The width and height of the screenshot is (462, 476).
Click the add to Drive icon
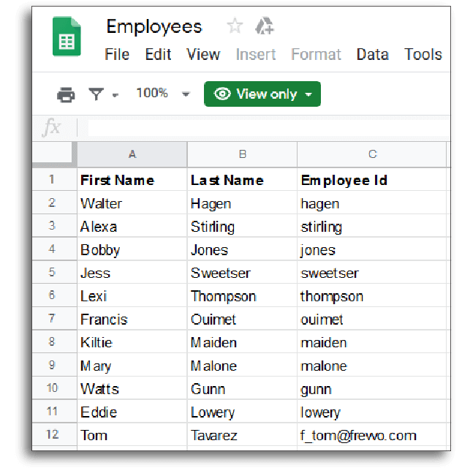coord(265,26)
